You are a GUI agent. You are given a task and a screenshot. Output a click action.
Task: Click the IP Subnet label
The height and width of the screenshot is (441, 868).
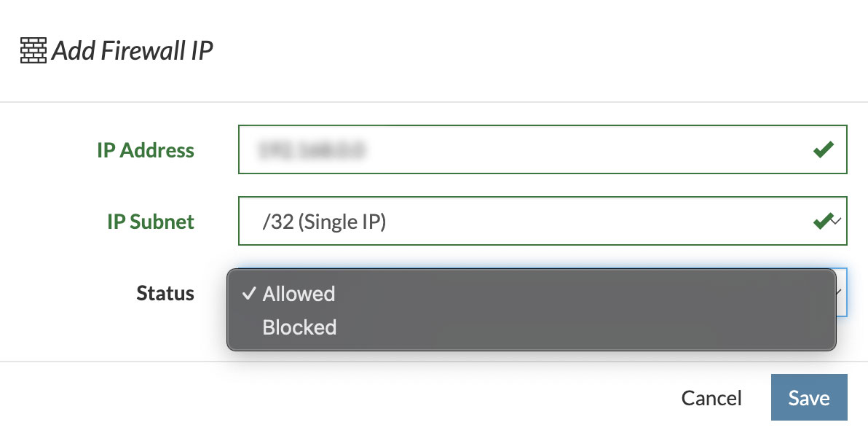151,222
